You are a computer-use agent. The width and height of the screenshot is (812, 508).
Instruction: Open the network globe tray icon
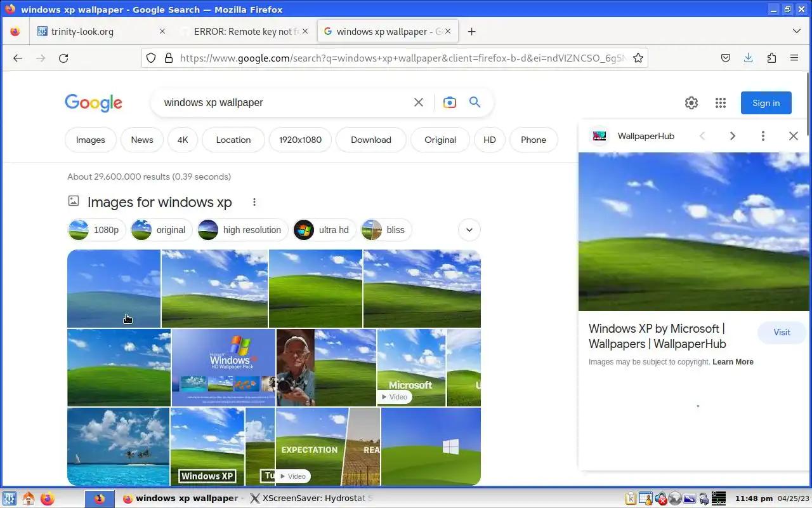pyautogui.click(x=675, y=498)
